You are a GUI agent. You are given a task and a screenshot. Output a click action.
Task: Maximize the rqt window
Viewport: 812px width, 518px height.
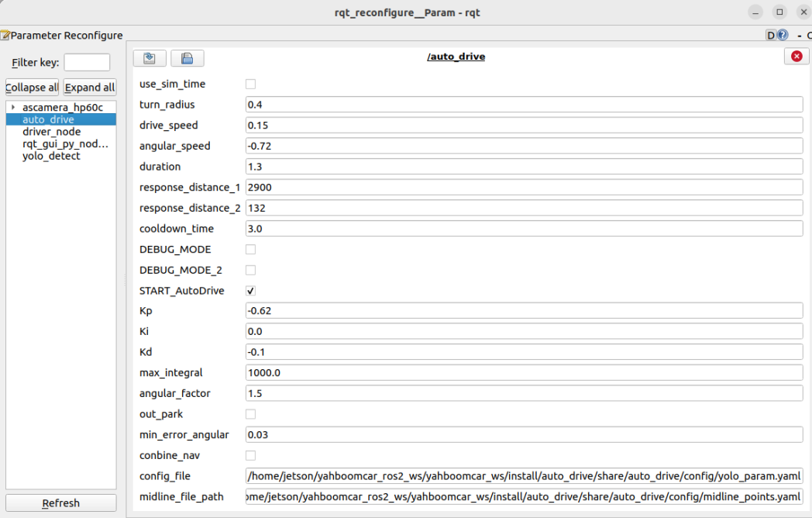(x=779, y=12)
